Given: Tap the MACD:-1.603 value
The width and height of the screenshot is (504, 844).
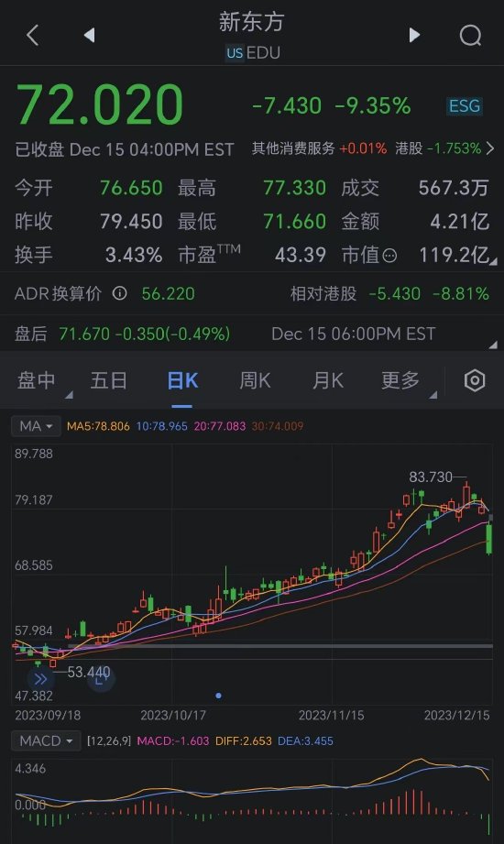Looking at the screenshot, I should point(173,741).
